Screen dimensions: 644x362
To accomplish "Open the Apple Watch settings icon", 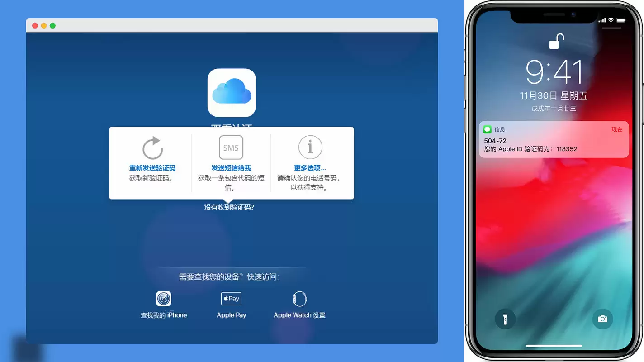I will pos(299,299).
